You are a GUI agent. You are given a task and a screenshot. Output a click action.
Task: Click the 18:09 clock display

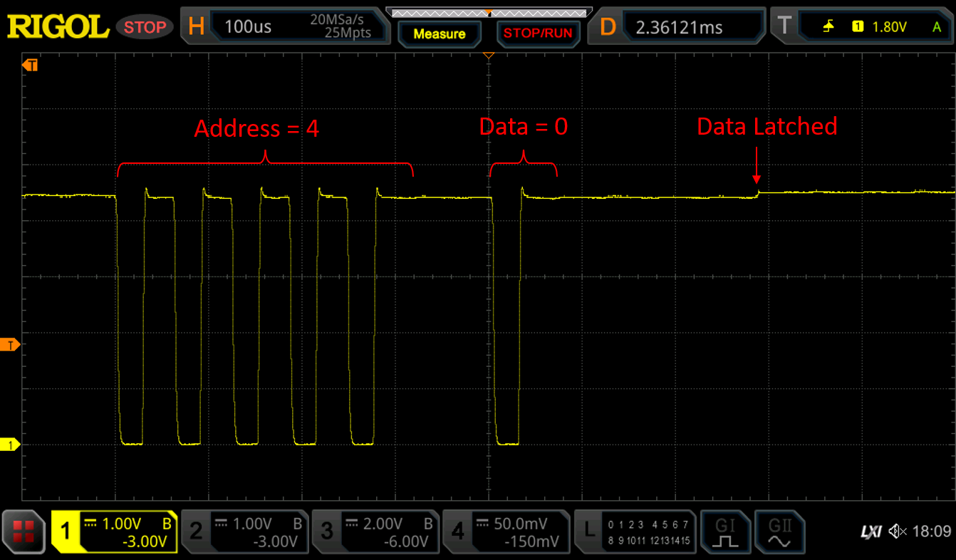click(931, 532)
